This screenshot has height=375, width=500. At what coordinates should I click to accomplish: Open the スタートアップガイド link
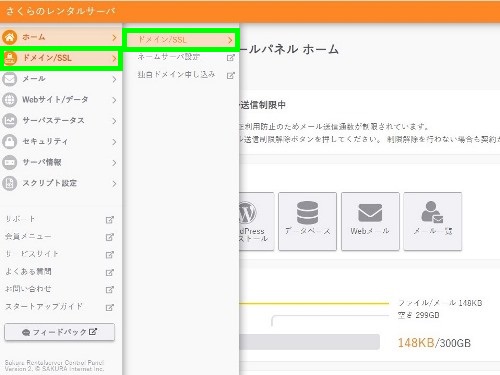44,307
